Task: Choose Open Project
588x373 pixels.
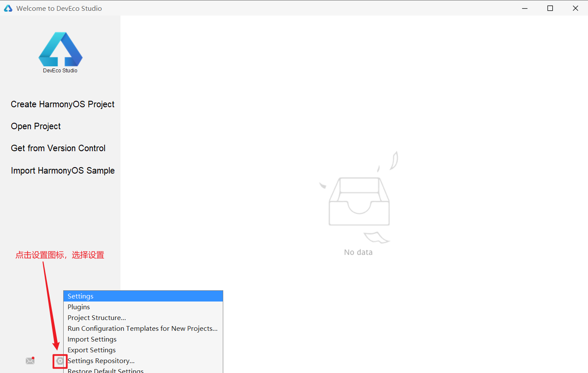Action: 36,126
